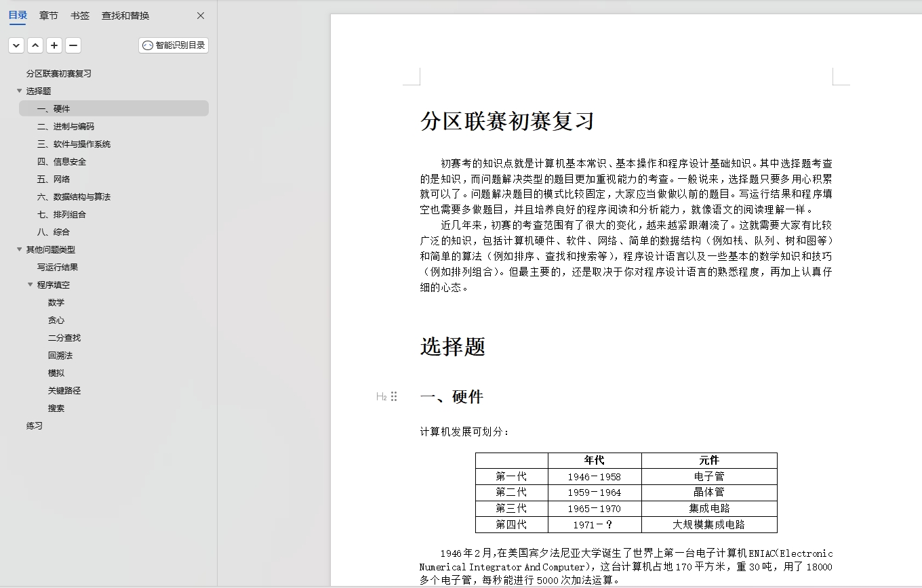
Task: Click the text 计算机发展可划分：
Action: pos(465,432)
